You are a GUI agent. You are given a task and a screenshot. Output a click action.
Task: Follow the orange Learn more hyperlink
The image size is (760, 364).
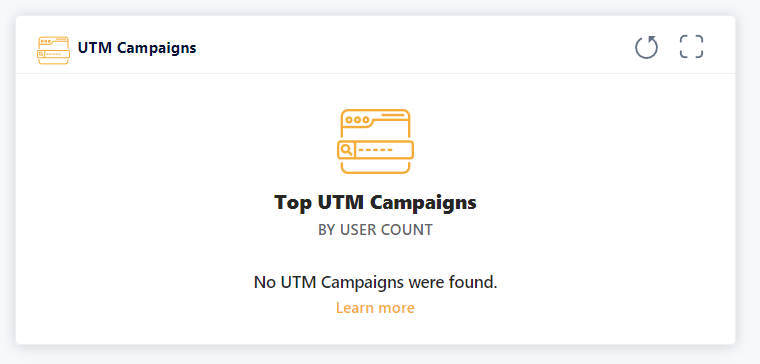click(x=375, y=308)
